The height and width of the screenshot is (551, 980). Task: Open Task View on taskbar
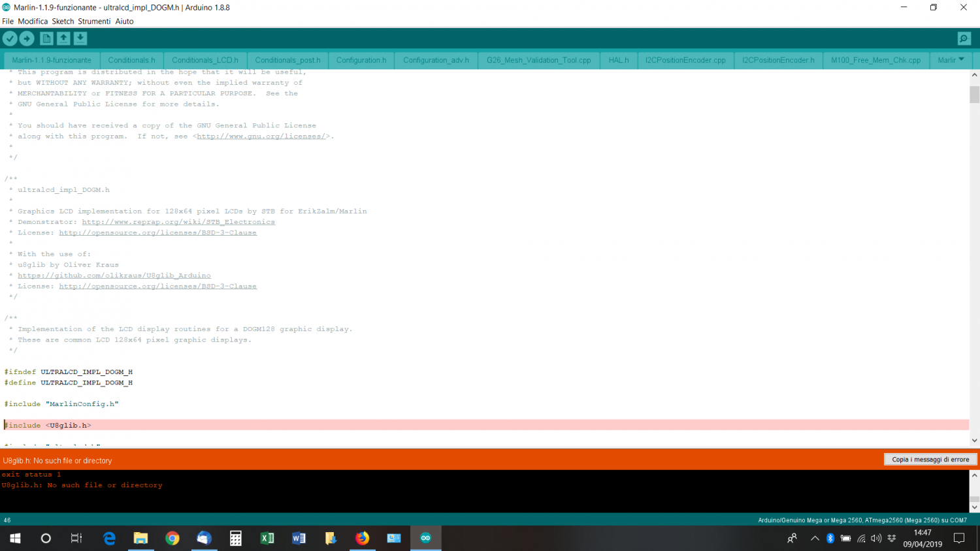coord(76,538)
